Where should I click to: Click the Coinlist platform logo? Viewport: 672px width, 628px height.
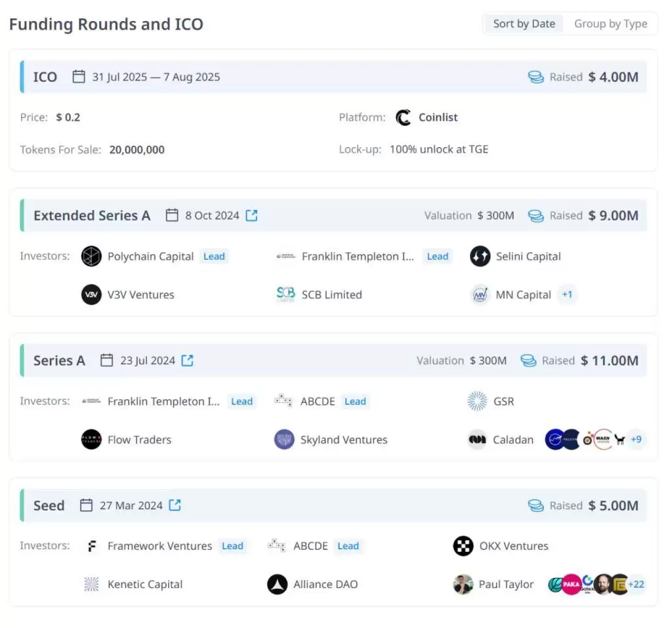tap(403, 117)
